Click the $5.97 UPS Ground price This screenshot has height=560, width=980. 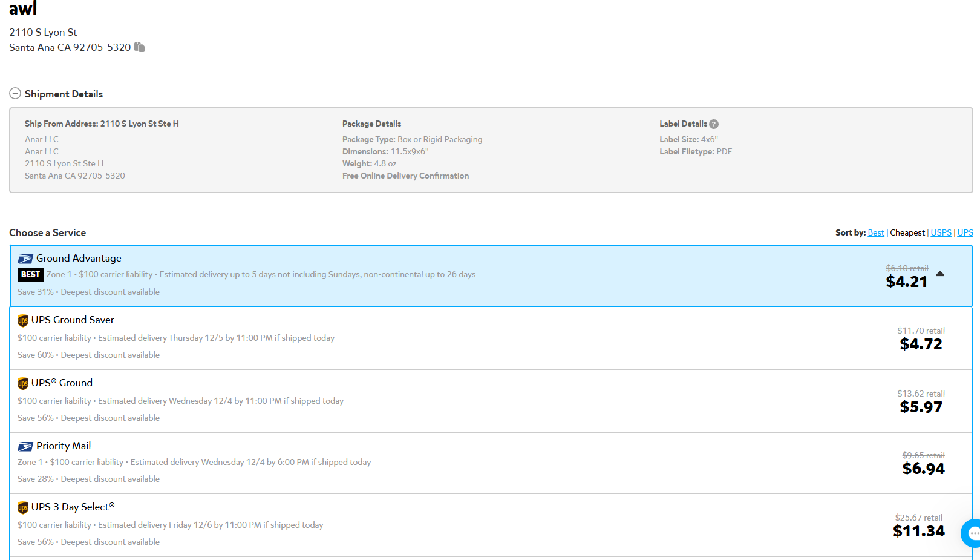click(x=921, y=407)
